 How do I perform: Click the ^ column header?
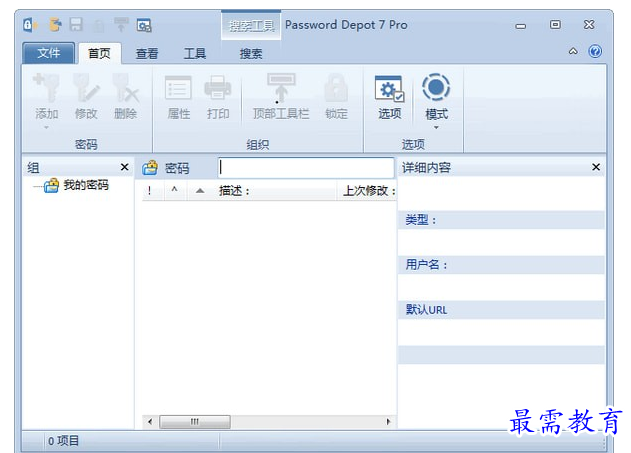click(174, 190)
